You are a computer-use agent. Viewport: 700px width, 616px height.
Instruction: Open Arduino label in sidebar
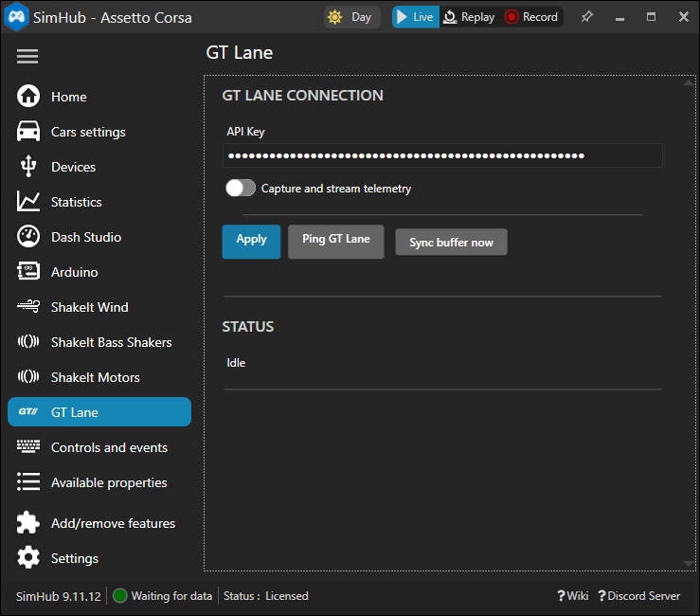(75, 272)
